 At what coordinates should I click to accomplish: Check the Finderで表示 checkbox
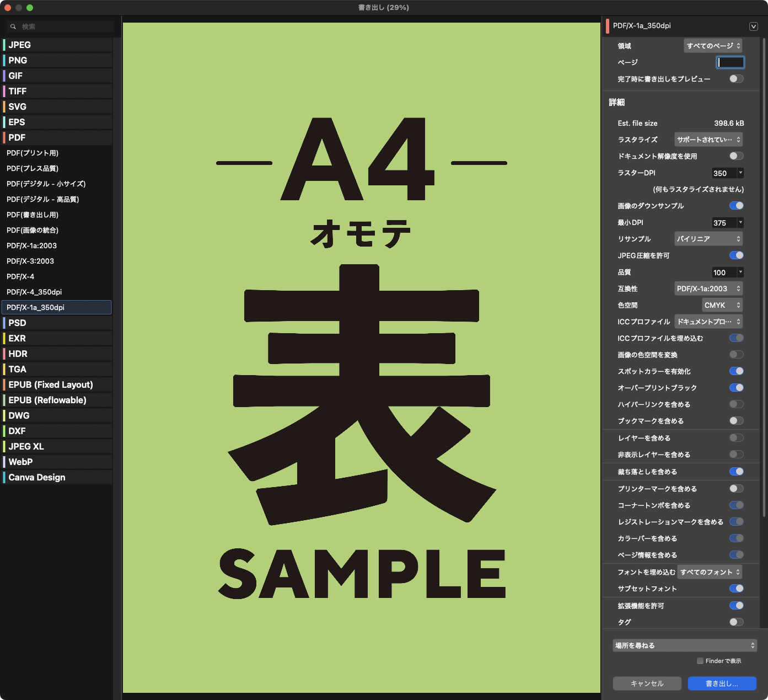point(700,660)
